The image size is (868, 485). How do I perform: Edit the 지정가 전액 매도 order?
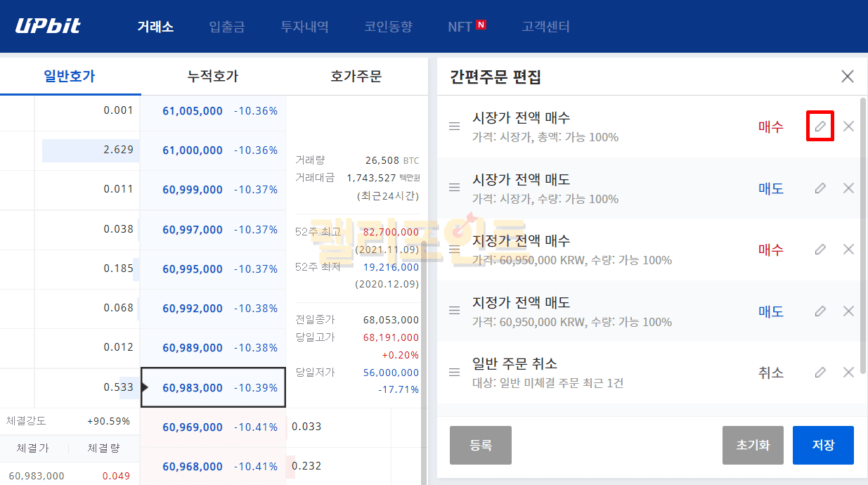(820, 311)
